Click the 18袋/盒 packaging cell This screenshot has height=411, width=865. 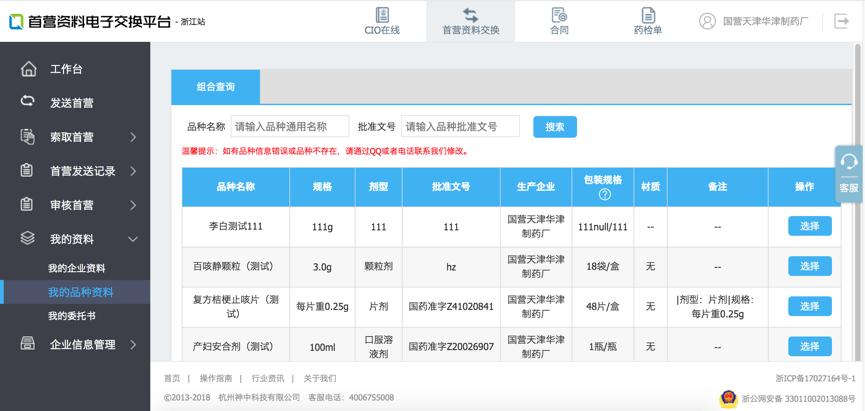(603, 266)
